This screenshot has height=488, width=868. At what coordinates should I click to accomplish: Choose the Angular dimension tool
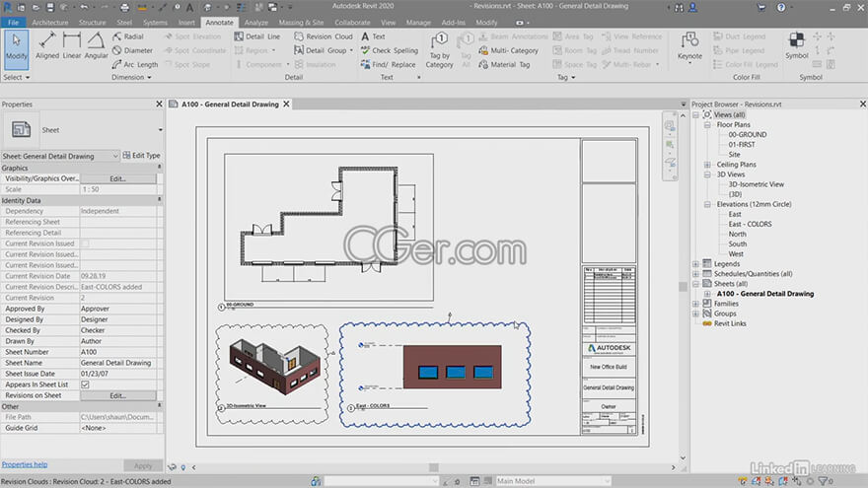click(x=96, y=46)
